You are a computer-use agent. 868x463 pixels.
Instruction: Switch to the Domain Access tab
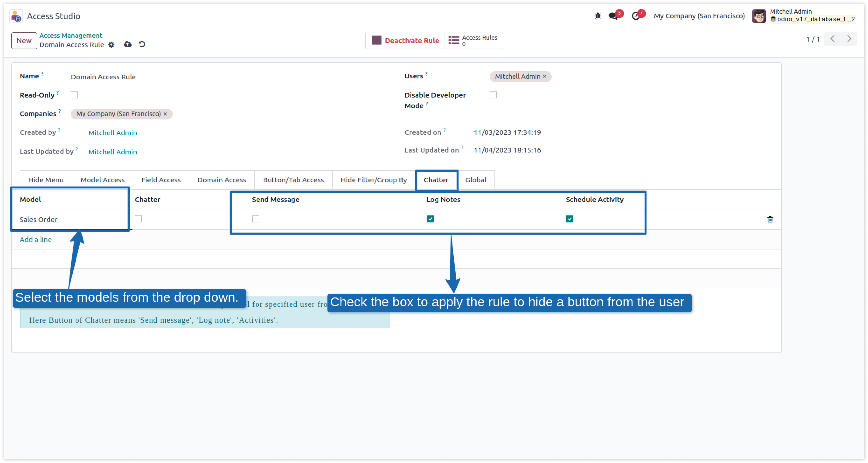coord(222,180)
